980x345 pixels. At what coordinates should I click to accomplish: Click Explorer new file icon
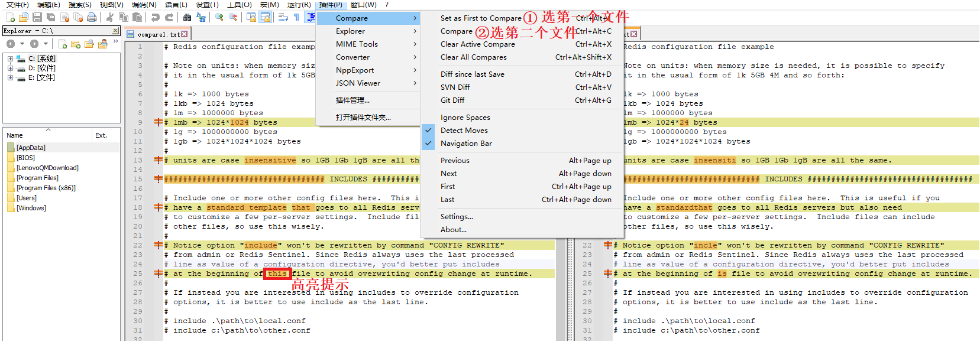click(x=62, y=44)
